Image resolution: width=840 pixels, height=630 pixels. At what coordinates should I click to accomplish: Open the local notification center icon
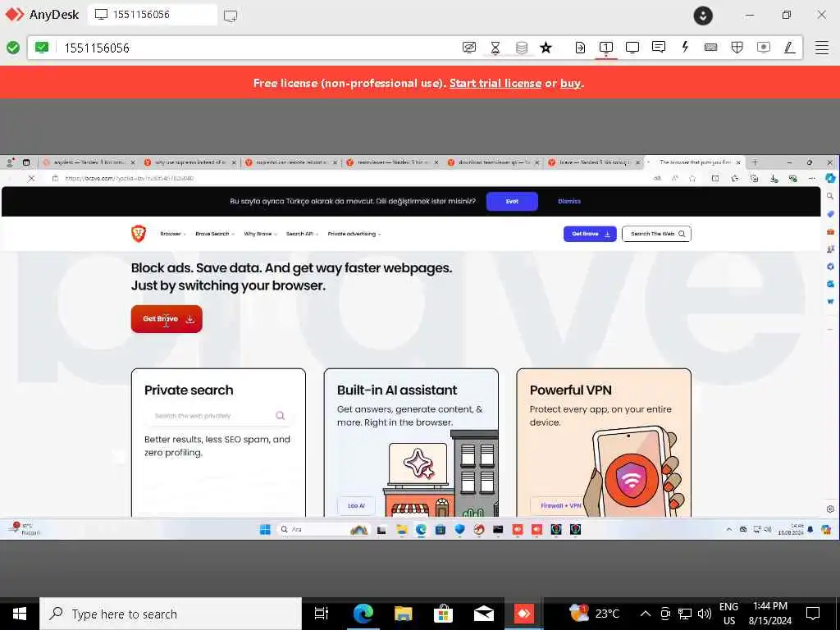click(x=813, y=614)
